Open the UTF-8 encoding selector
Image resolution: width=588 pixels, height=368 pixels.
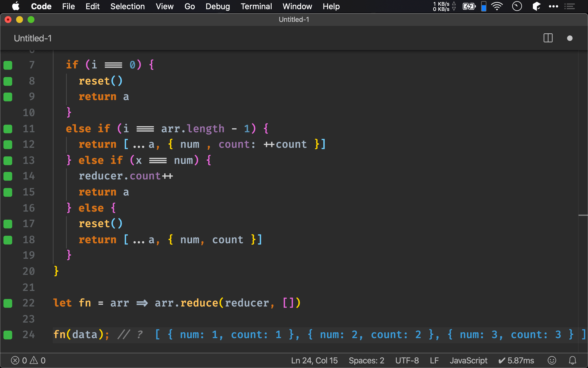tap(407, 360)
